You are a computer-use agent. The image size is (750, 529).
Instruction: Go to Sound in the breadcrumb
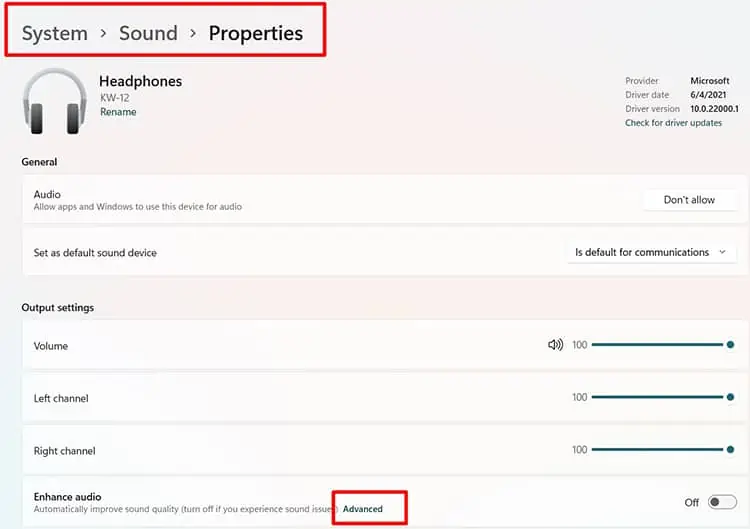tap(148, 33)
